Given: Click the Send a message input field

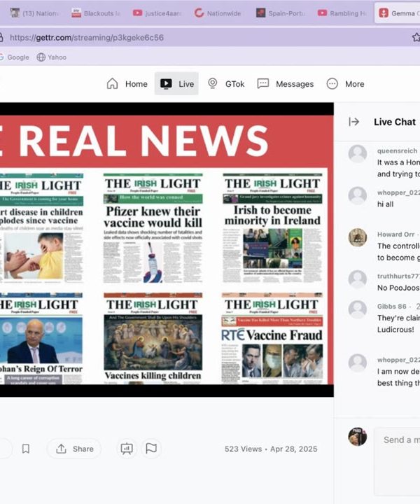Looking at the screenshot, I should 397,461.
